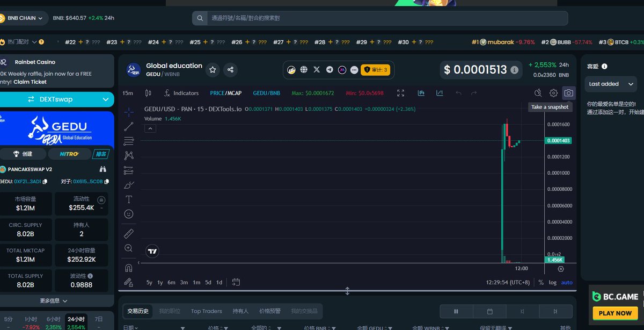Toggle log scale on chart
644x330 pixels.
552,283
